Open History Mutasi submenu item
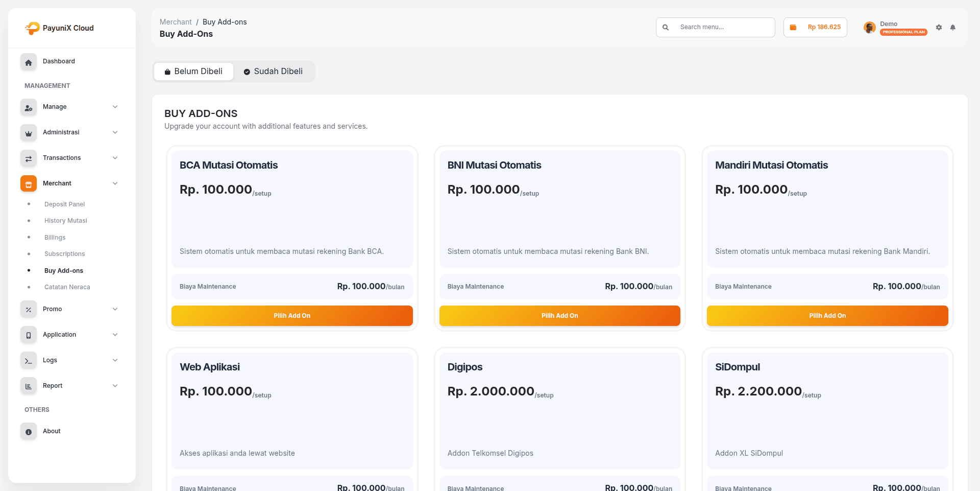The width and height of the screenshot is (980, 491). coord(66,221)
